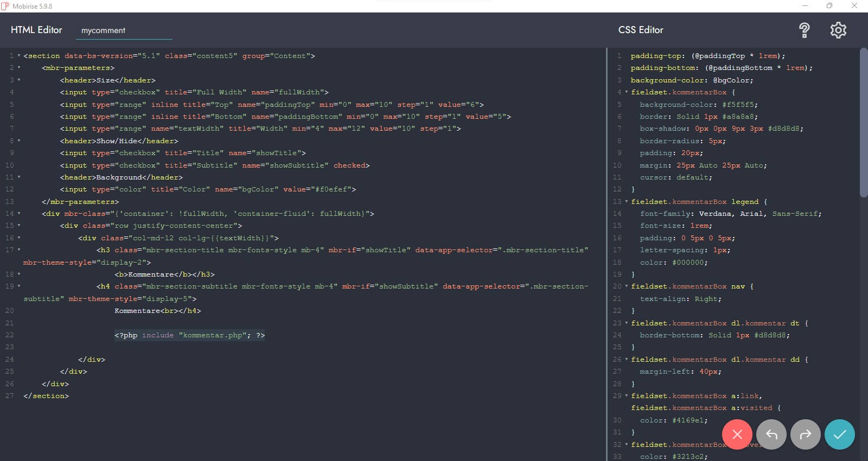
Task: Click the Mobirise app logo in title bar
Action: point(5,6)
